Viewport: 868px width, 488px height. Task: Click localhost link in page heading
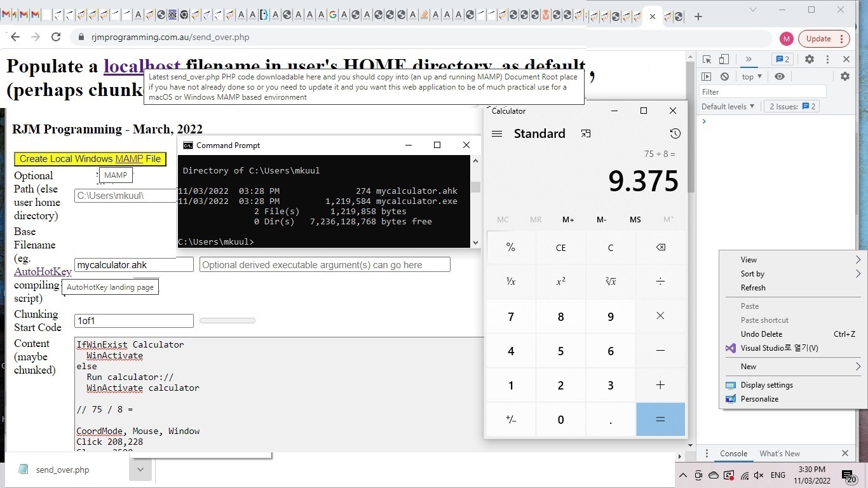[x=142, y=66]
